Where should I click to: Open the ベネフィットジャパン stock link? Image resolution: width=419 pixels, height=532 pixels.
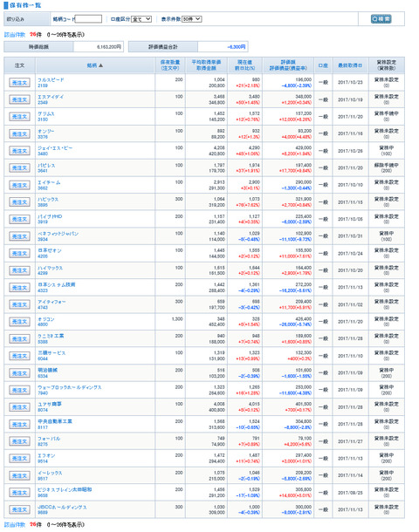pos(58,234)
